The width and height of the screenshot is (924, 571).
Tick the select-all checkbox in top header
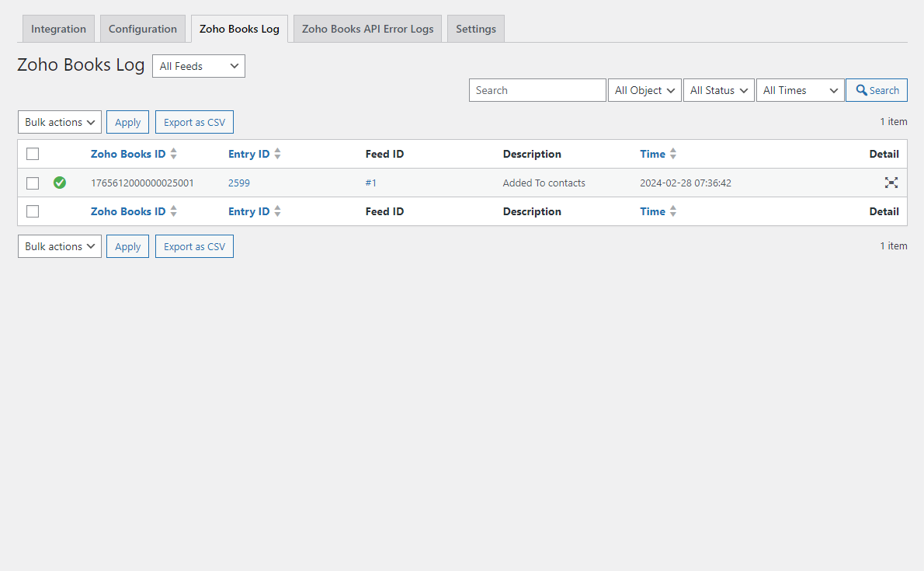click(33, 154)
